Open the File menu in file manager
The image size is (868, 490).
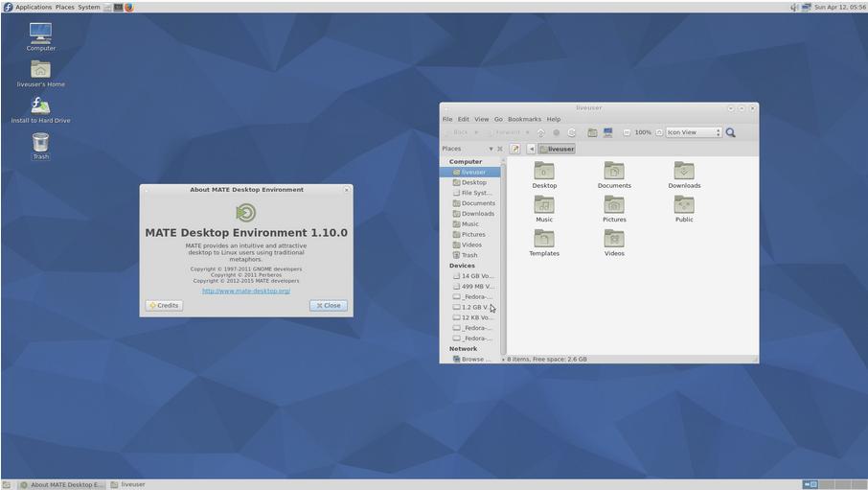tap(447, 119)
